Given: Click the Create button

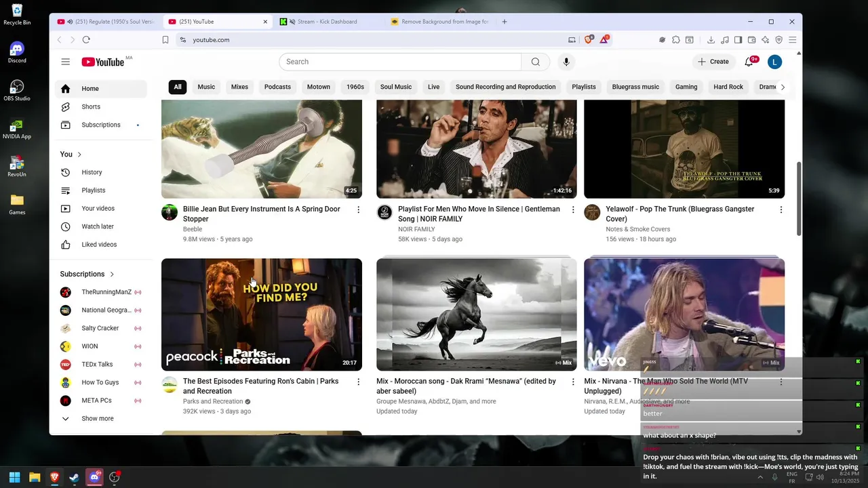Looking at the screenshot, I should click(713, 62).
